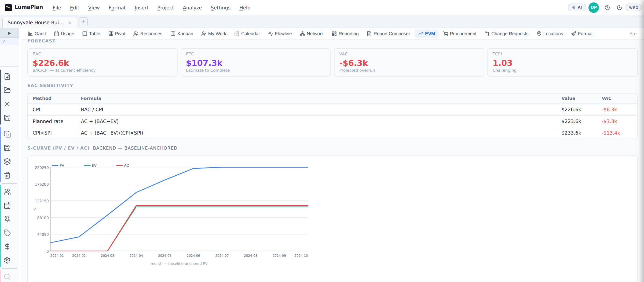Open the View menu

[94, 8]
